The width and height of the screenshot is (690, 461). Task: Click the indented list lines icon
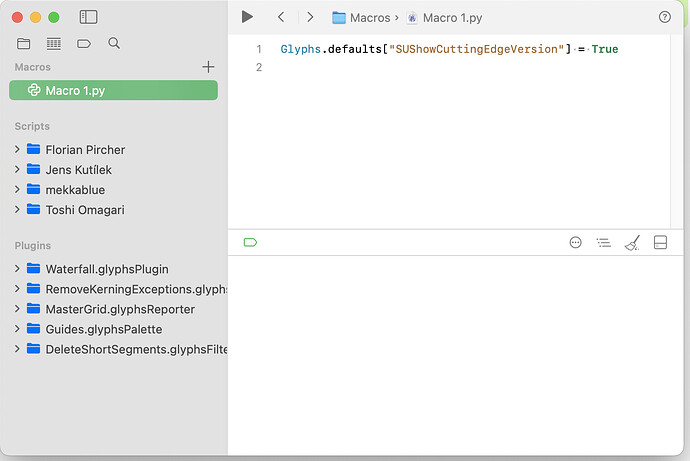(x=603, y=242)
